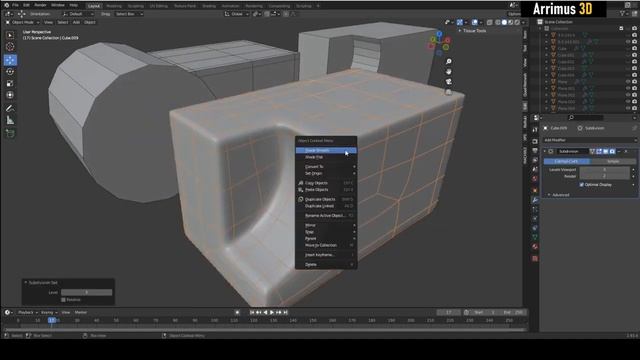Image resolution: width=640 pixels, height=360 pixels.
Task: Select the Rotate tool in the left toolbar
Action: click(10, 72)
